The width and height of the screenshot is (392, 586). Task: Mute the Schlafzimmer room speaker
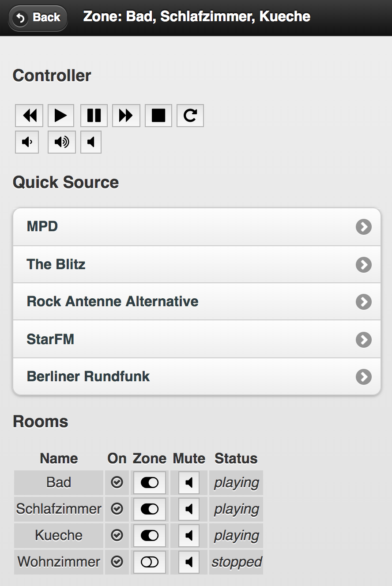click(189, 509)
